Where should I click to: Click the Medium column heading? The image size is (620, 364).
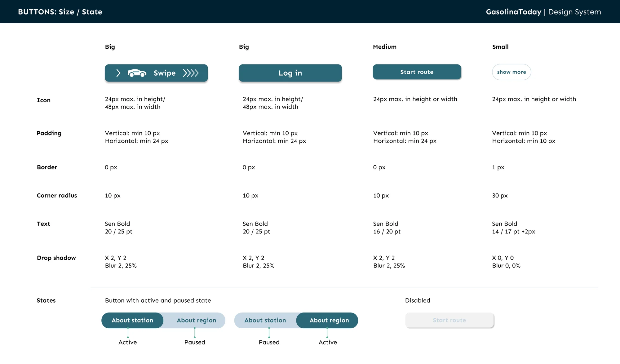(385, 47)
